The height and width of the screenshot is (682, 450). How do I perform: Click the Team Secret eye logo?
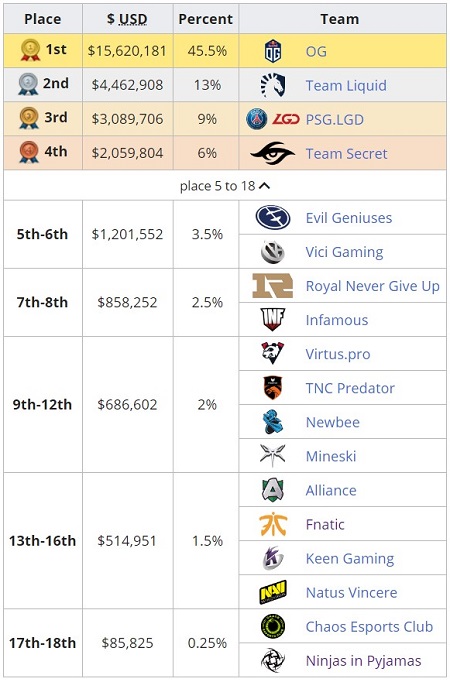[273, 153]
